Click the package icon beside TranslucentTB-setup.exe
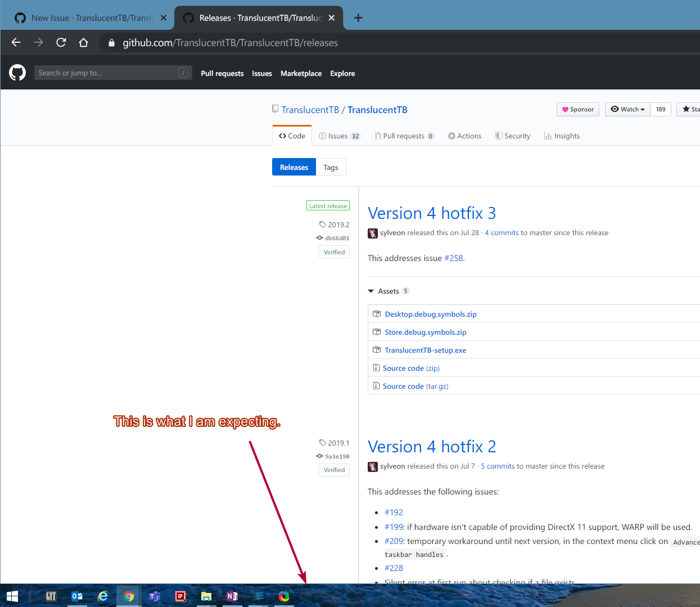Image resolution: width=700 pixels, height=607 pixels. (x=377, y=349)
